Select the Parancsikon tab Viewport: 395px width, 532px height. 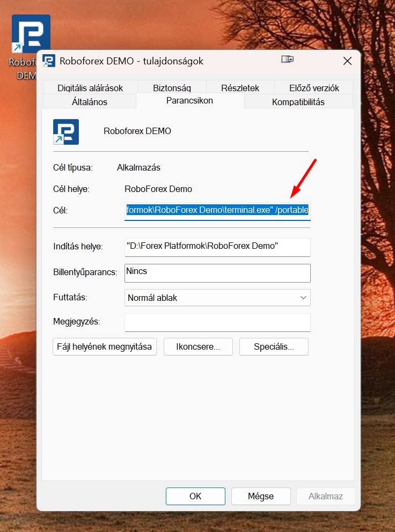coord(190,100)
